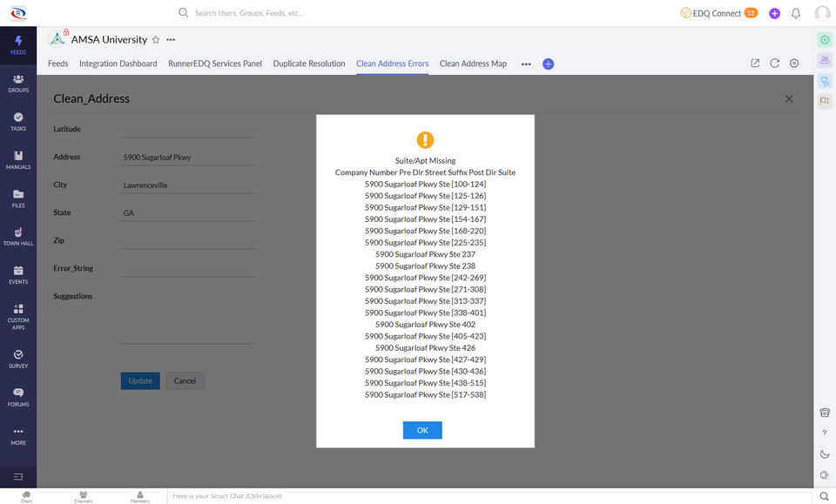
Task: Click the purple plus create button
Action: click(x=774, y=13)
